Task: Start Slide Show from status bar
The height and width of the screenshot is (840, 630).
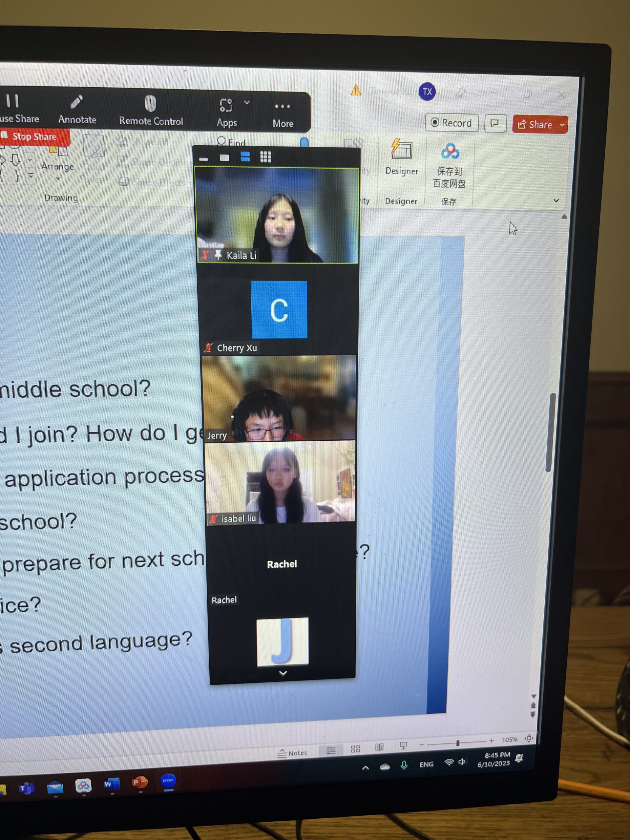Action: pyautogui.click(x=403, y=746)
